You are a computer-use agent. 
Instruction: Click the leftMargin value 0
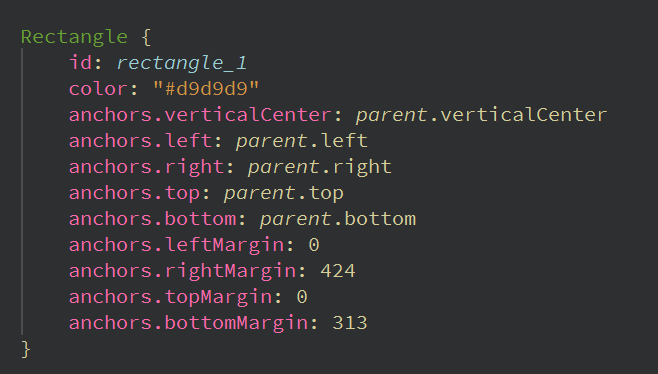(314, 245)
